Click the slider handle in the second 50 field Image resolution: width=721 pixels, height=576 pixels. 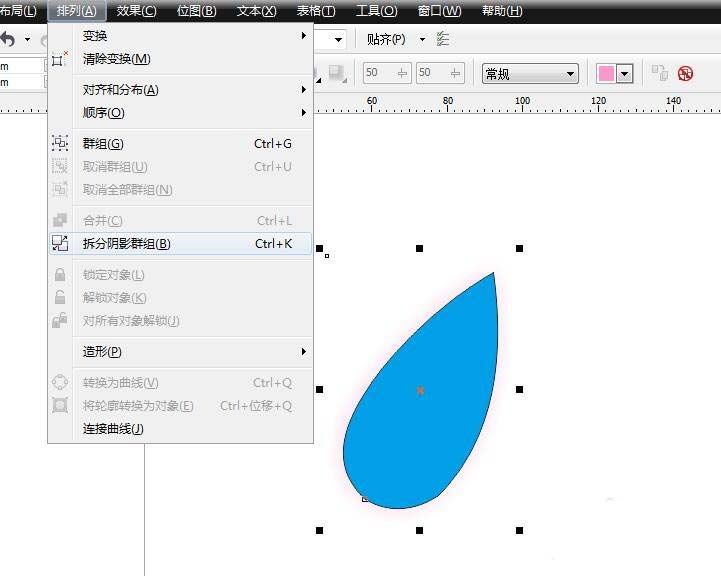tap(455, 73)
